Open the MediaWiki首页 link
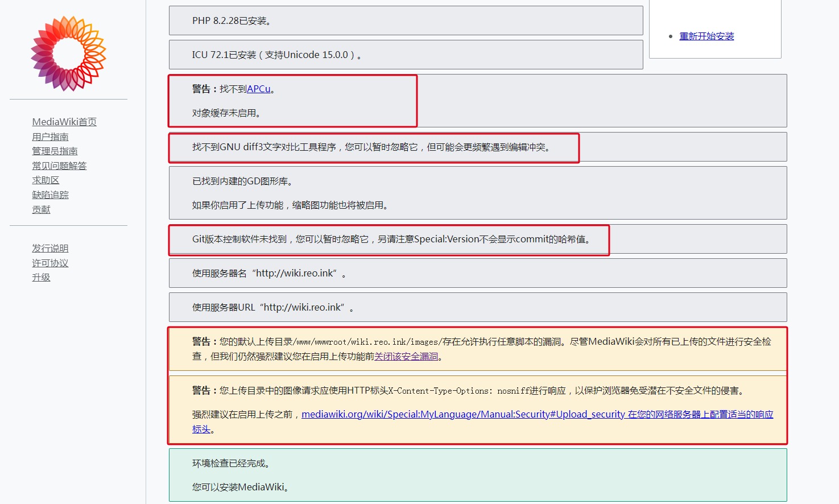Viewport: 839px width, 504px height. (x=64, y=121)
